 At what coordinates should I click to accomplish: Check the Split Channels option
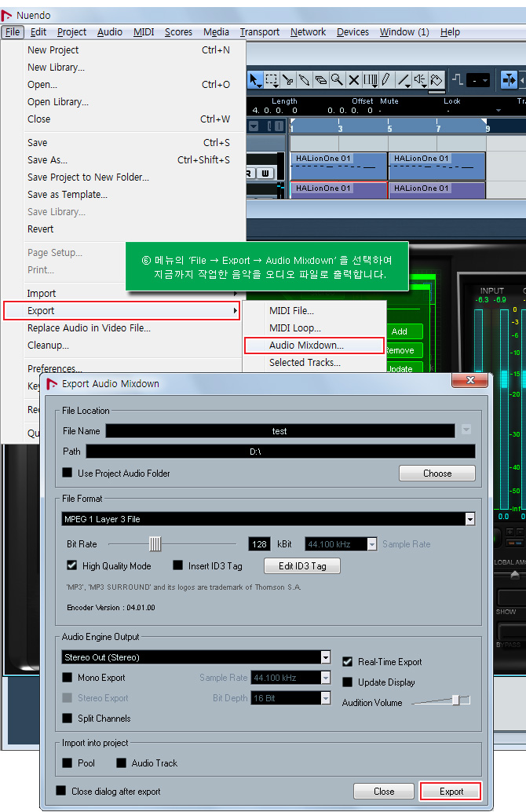[x=68, y=718]
